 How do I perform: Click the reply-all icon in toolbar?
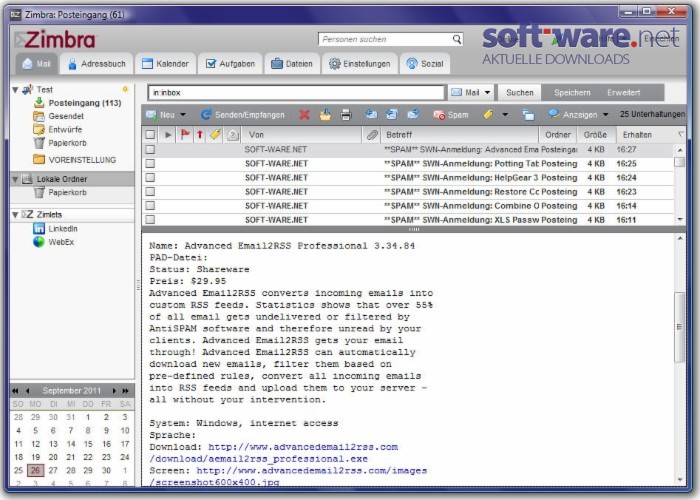tap(392, 114)
